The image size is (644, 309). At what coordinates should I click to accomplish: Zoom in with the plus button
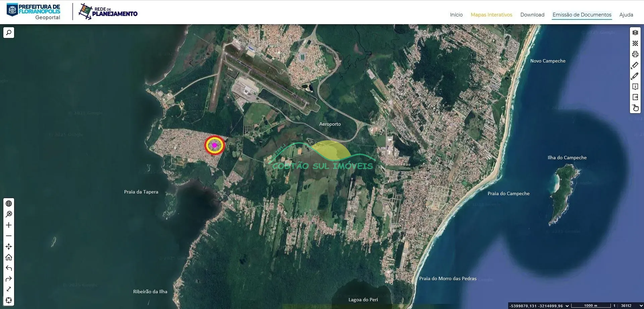[9, 225]
